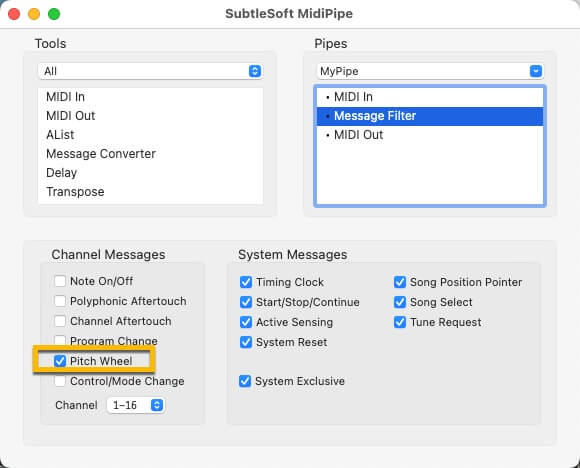Uncheck the Pitch Wheel checkbox
This screenshot has height=468, width=580.
click(60, 361)
